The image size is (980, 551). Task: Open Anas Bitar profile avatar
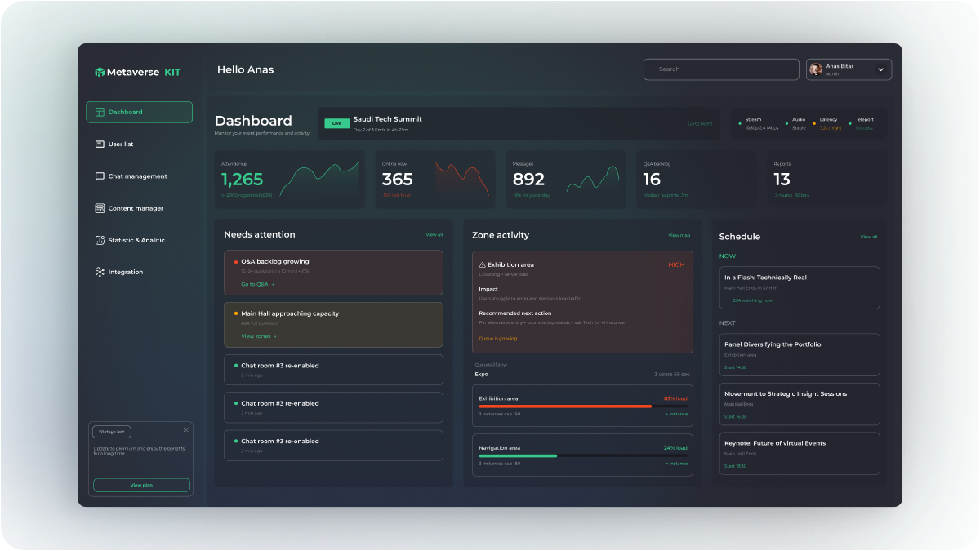pyautogui.click(x=816, y=69)
